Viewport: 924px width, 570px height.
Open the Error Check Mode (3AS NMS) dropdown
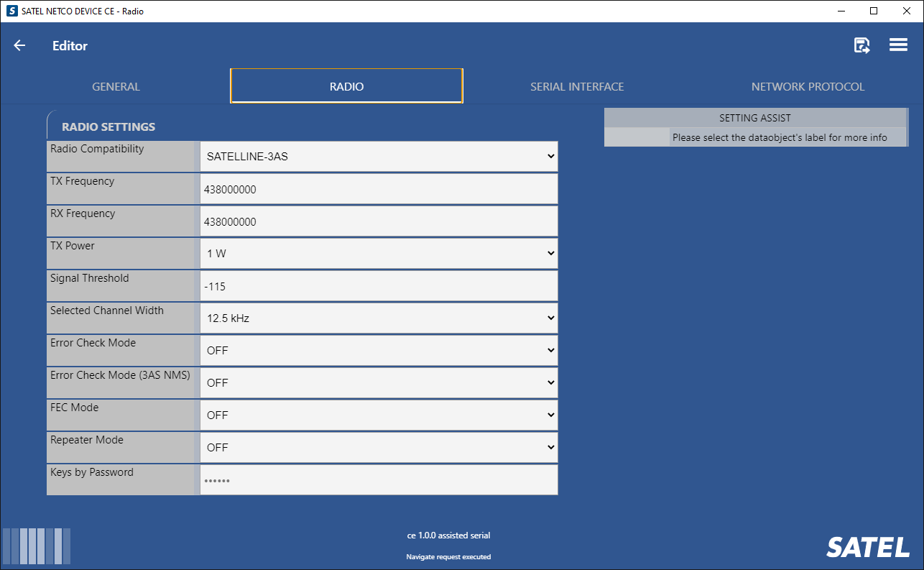[x=379, y=382]
